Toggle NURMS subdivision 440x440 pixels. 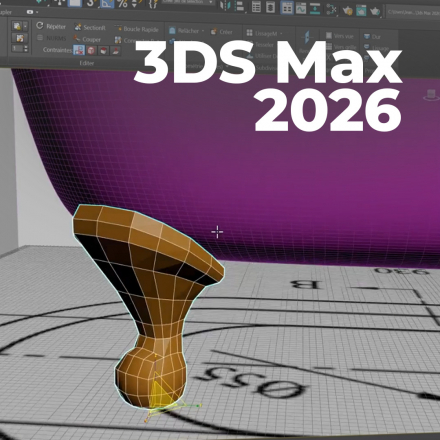(x=52, y=38)
